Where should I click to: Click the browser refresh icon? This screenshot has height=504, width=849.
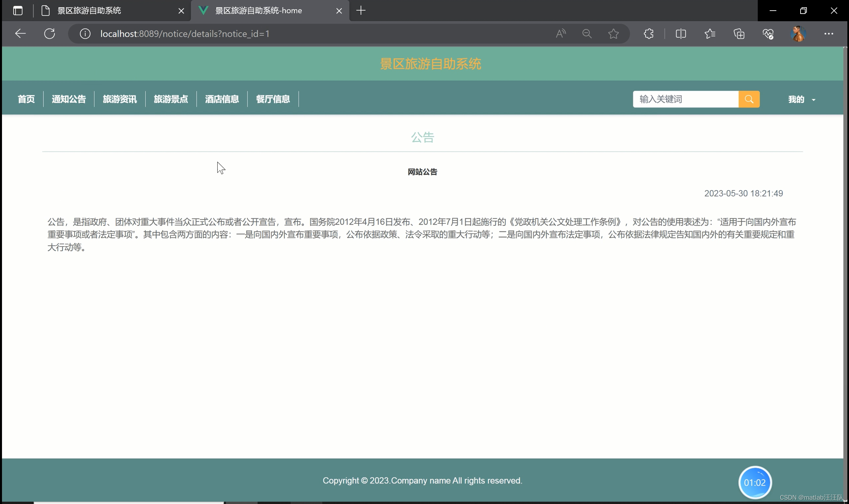(x=49, y=34)
